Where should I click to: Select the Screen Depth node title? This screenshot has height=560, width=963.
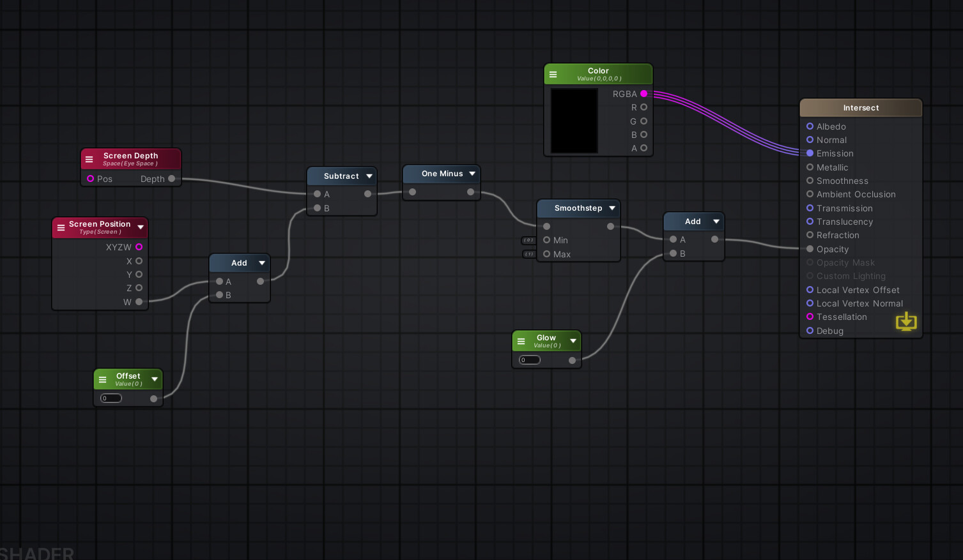[130, 156]
